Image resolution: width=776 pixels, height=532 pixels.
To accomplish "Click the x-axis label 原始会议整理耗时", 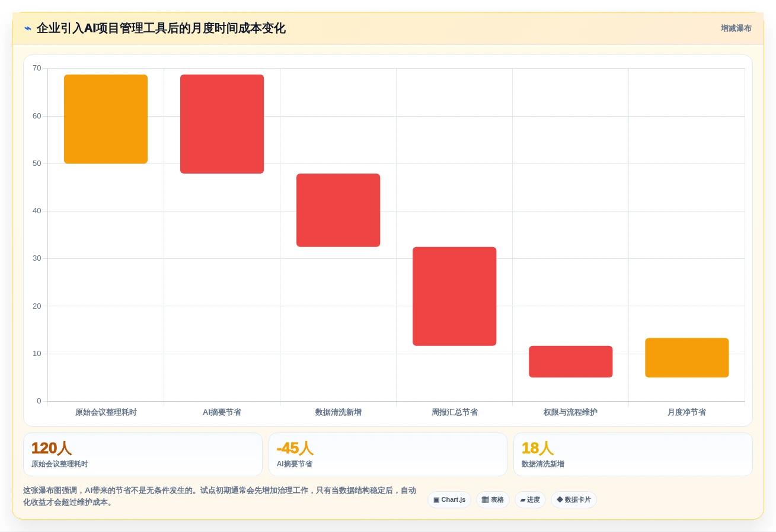I will 106,412.
